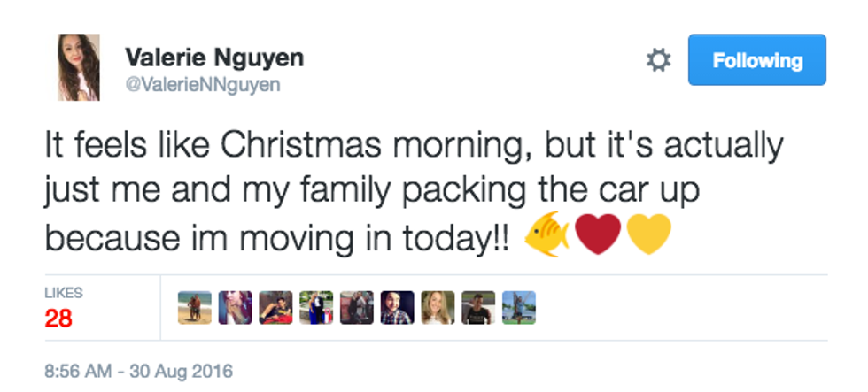Open the Valerie Nguyen profile name link
Image resolution: width=868 pixels, height=392 pixels.
click(x=214, y=58)
